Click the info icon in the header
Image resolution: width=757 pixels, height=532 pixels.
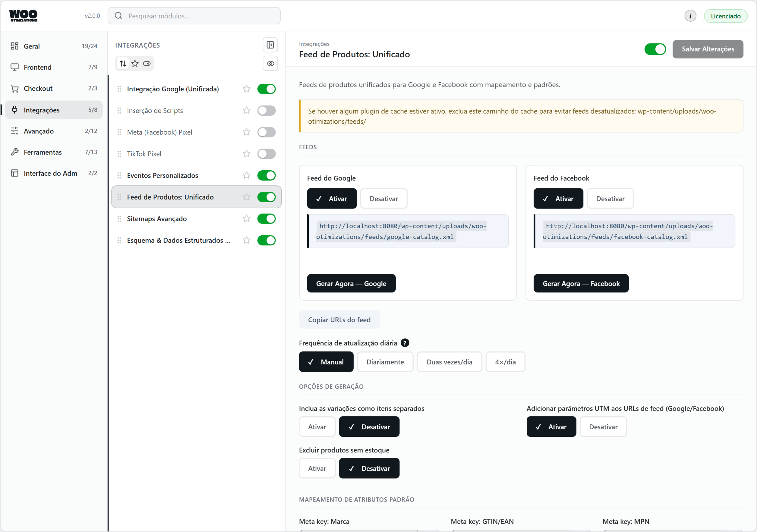pos(690,16)
